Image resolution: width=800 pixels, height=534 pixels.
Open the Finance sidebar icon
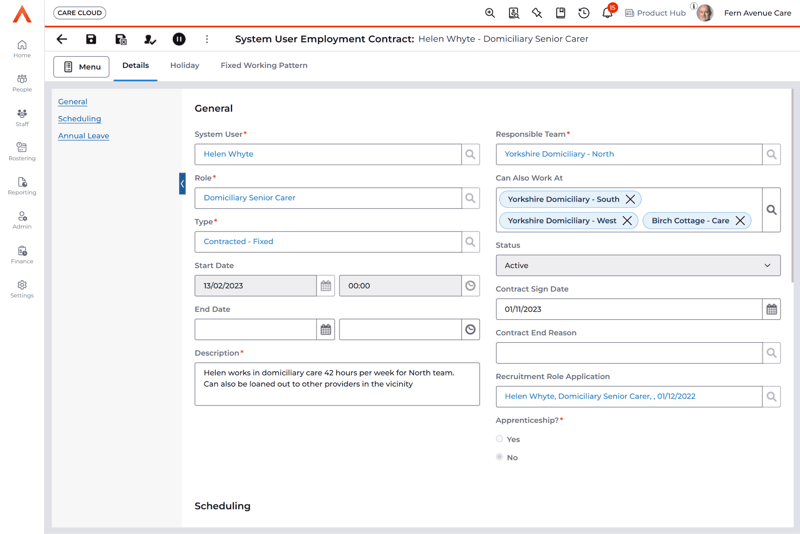tap(22, 254)
